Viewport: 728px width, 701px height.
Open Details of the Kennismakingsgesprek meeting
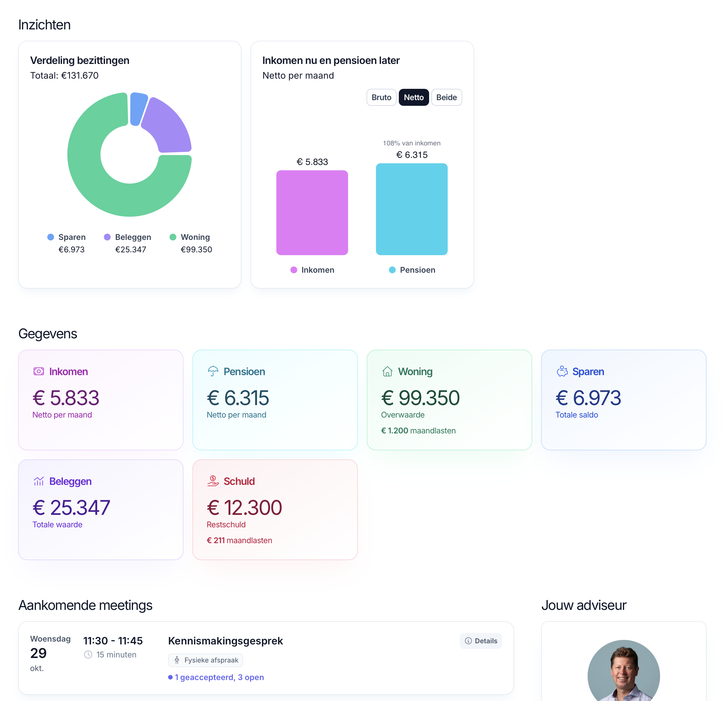coord(481,641)
